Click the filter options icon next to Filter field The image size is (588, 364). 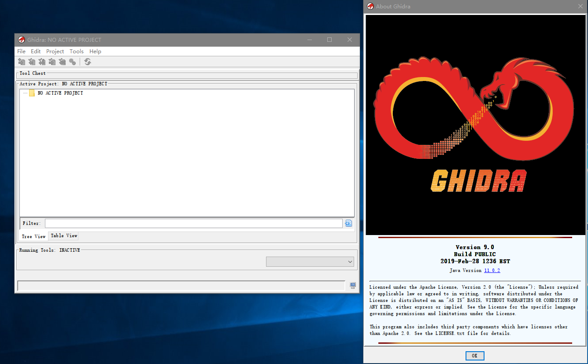(348, 224)
